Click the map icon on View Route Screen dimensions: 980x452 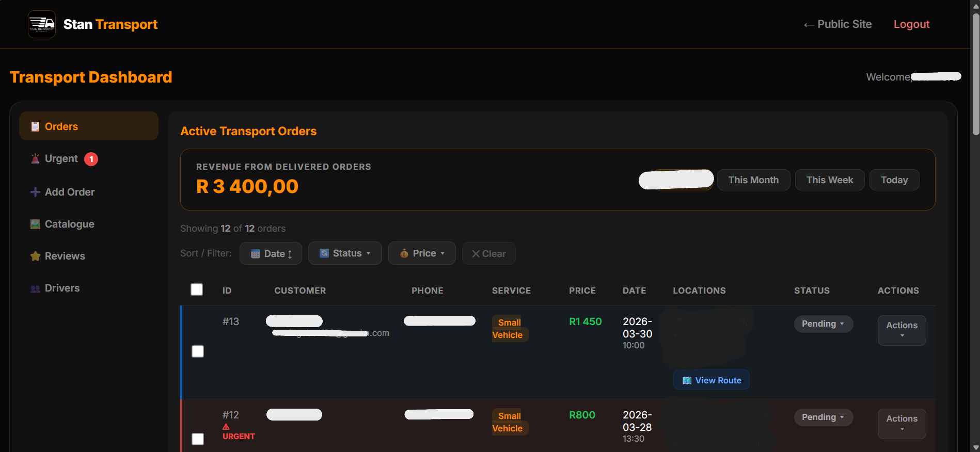point(687,380)
